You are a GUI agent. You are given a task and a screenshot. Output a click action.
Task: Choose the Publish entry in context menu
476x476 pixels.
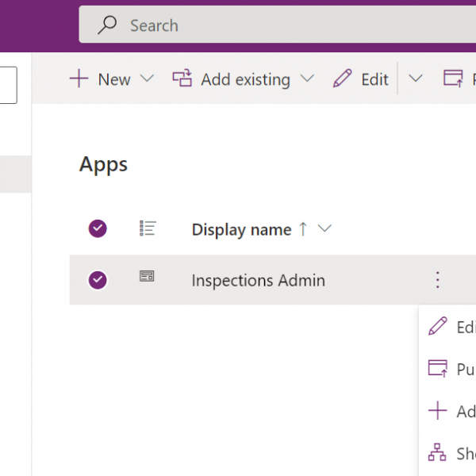click(x=451, y=369)
